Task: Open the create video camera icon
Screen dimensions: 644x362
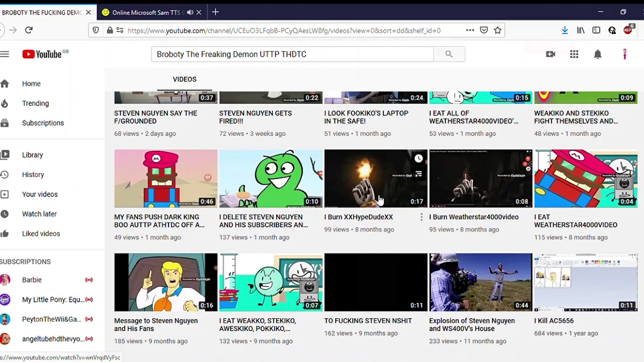Action: tap(550, 54)
